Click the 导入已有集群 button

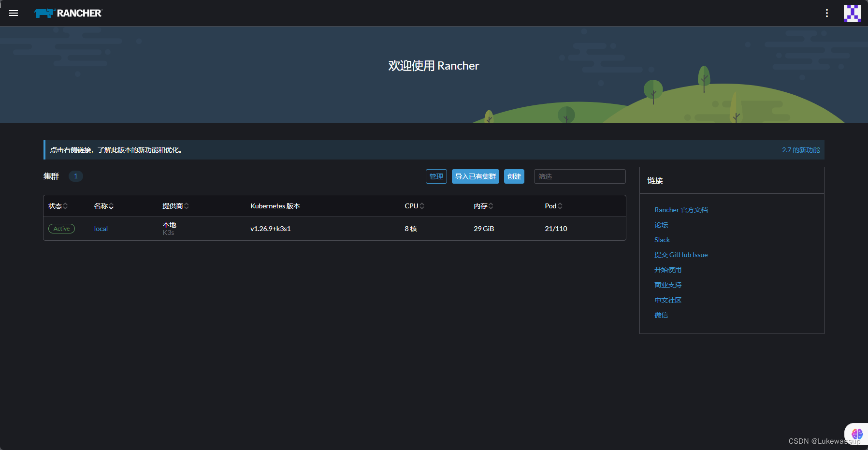(x=476, y=176)
